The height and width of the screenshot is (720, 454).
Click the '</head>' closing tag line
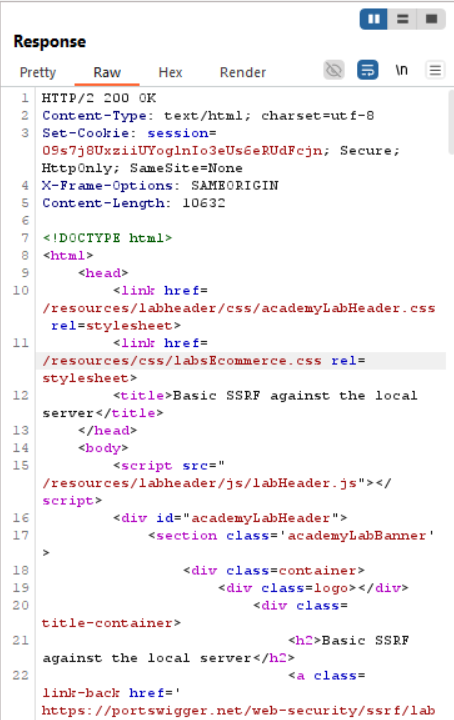(x=107, y=430)
